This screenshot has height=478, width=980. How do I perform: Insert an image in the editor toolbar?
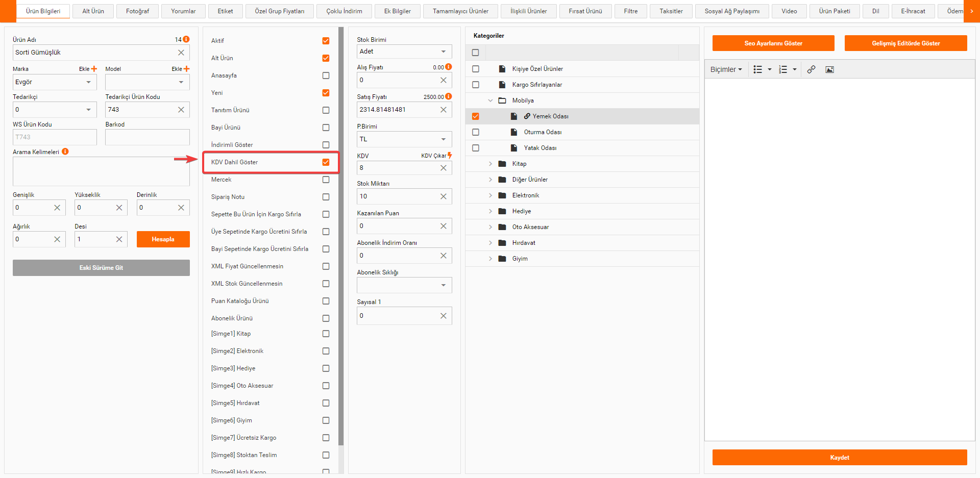coord(830,69)
